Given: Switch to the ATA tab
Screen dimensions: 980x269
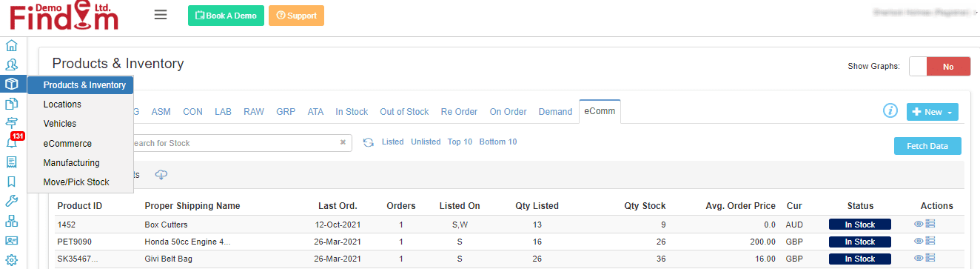Looking at the screenshot, I should [x=315, y=112].
